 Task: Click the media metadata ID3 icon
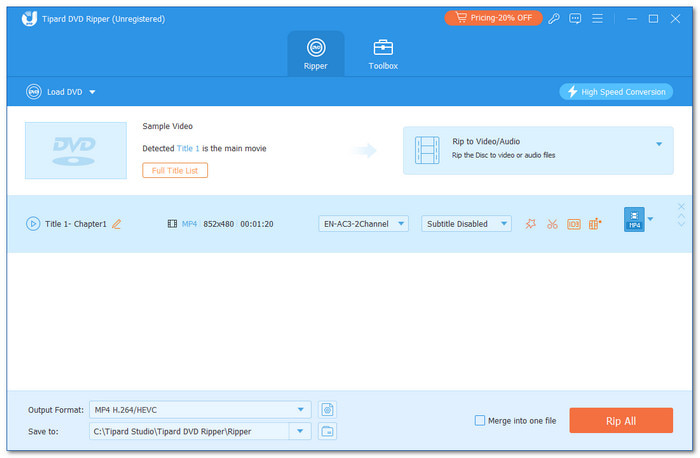(x=574, y=224)
